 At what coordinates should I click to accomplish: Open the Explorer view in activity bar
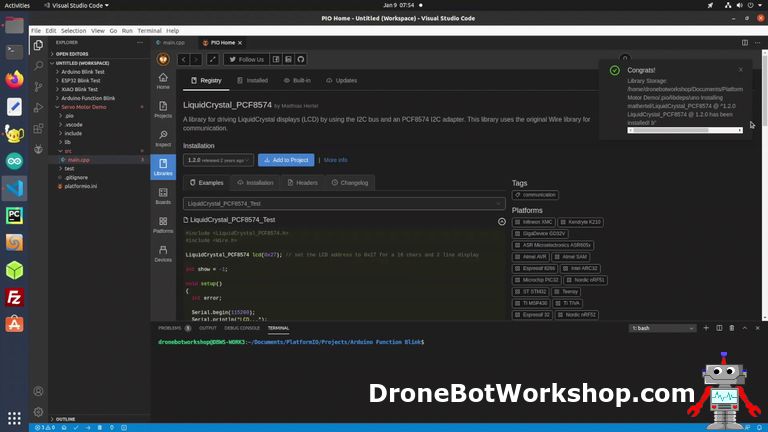click(x=38, y=45)
